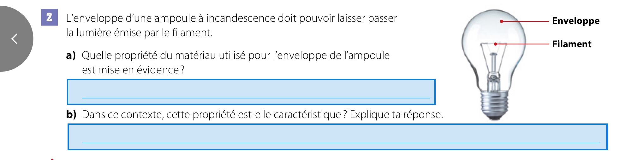The height and width of the screenshot is (160, 644).
Task: Click the back chevron arrow
Action: coord(14,39)
